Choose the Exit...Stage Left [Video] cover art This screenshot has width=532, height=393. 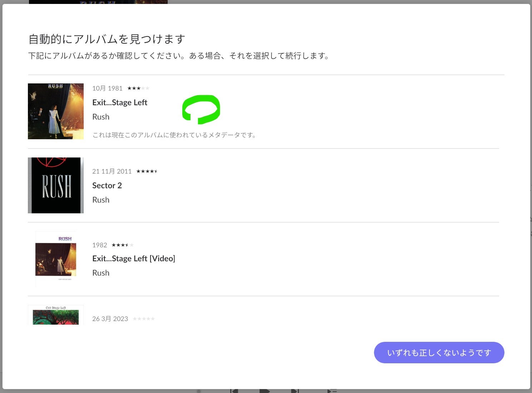[x=56, y=259]
